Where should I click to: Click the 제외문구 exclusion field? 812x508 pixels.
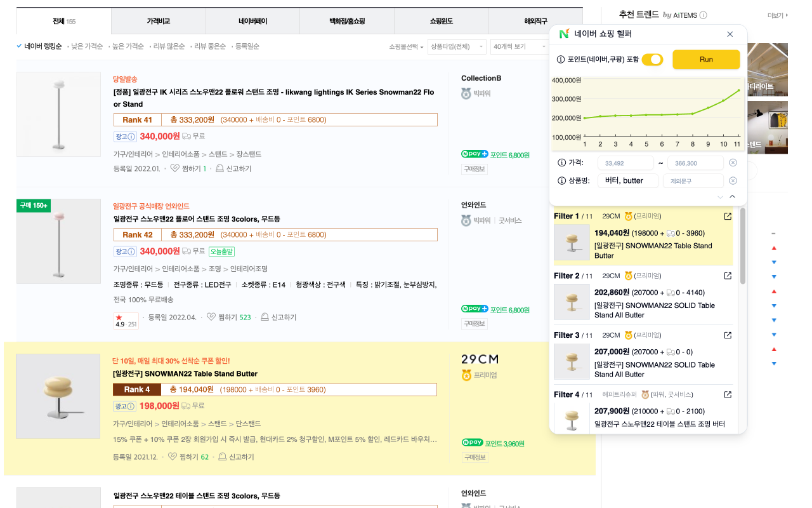(693, 181)
